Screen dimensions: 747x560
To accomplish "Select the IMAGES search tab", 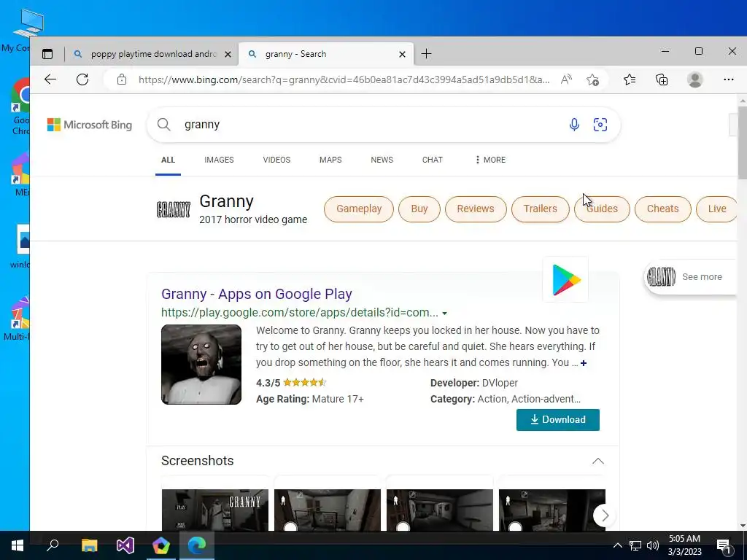I will pos(219,160).
